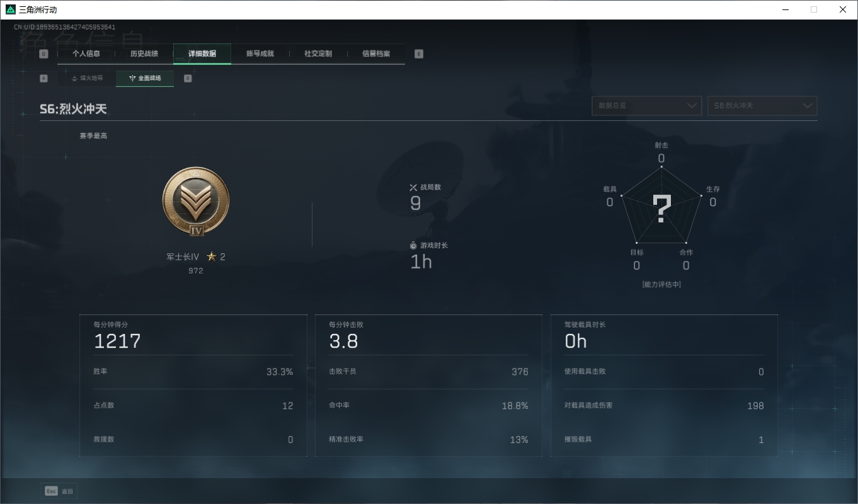Image resolution: width=858 pixels, height=504 pixels.
Task: Click the D key next-mode icon
Action: [188, 78]
